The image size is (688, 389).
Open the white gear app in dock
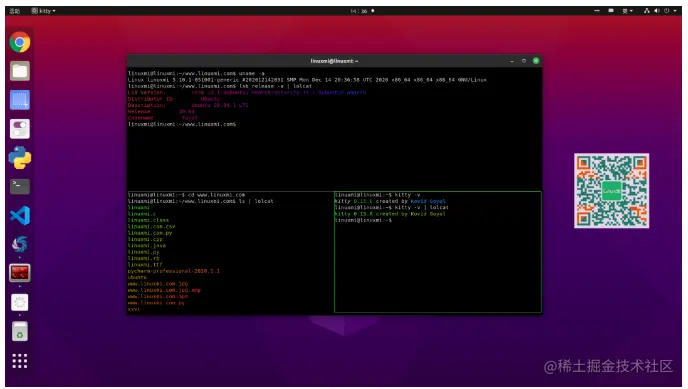(20, 302)
